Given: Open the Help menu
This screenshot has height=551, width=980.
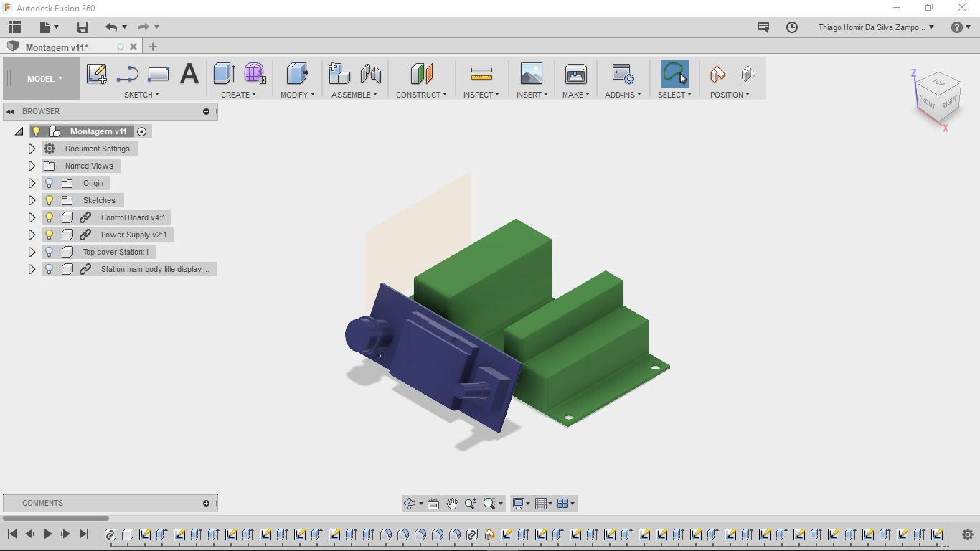Looking at the screenshot, I should 961,27.
